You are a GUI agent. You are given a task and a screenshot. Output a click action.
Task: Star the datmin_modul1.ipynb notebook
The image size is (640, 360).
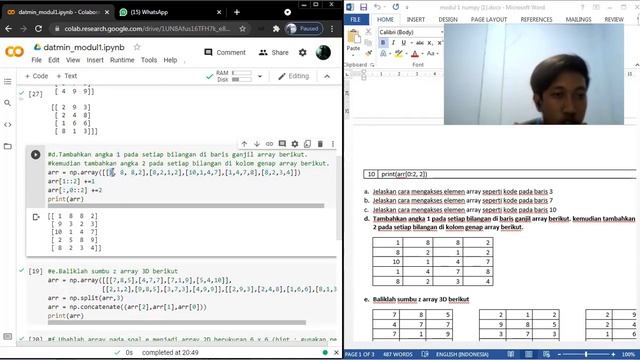[x=137, y=47]
